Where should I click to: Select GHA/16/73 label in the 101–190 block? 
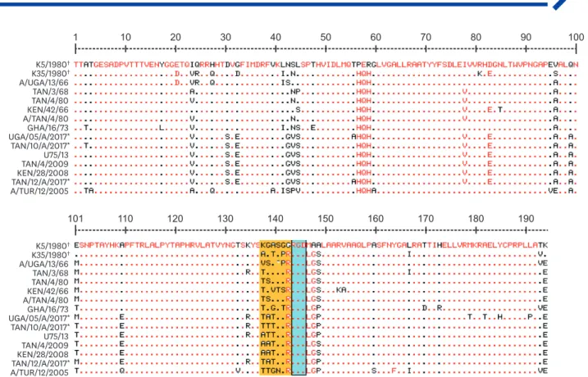tap(48, 309)
